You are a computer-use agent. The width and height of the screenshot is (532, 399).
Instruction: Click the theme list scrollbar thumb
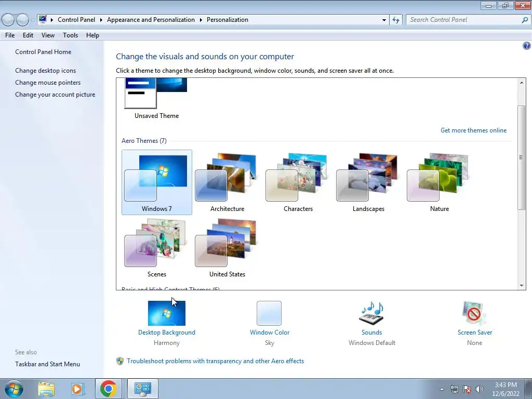click(522, 157)
